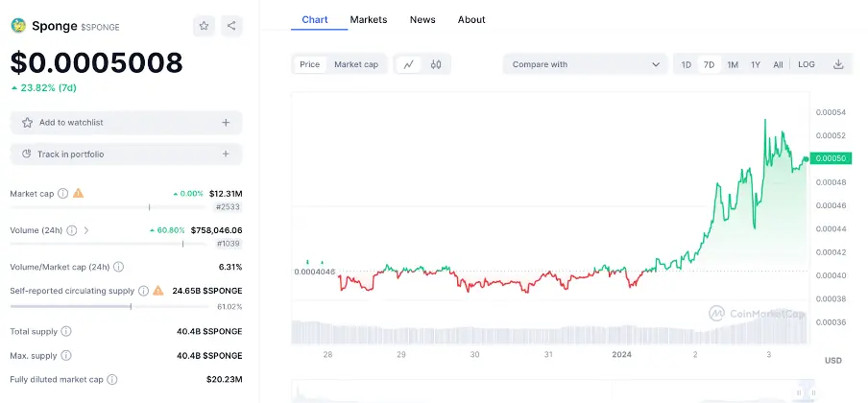Expand the Volume (24h) chevron arrow
The width and height of the screenshot is (868, 403).
86,230
